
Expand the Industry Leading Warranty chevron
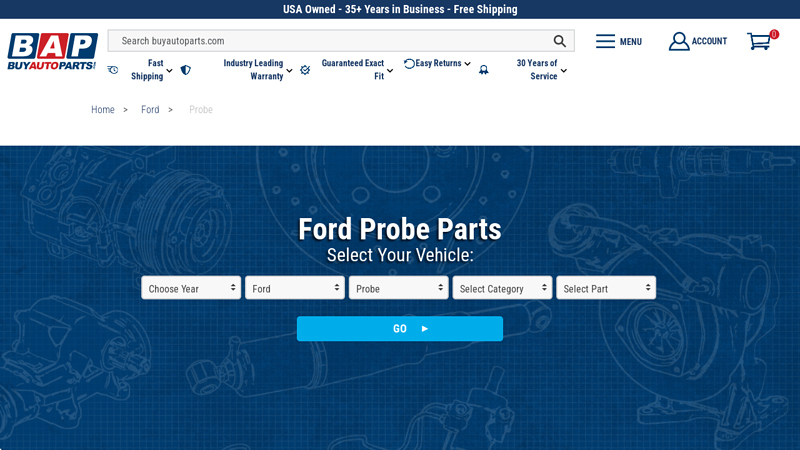289,70
